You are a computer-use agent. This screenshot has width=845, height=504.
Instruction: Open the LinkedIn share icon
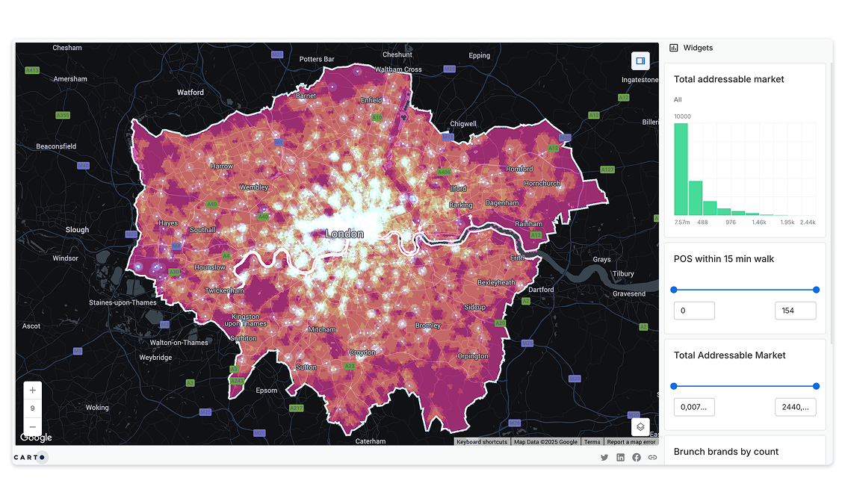pos(621,457)
